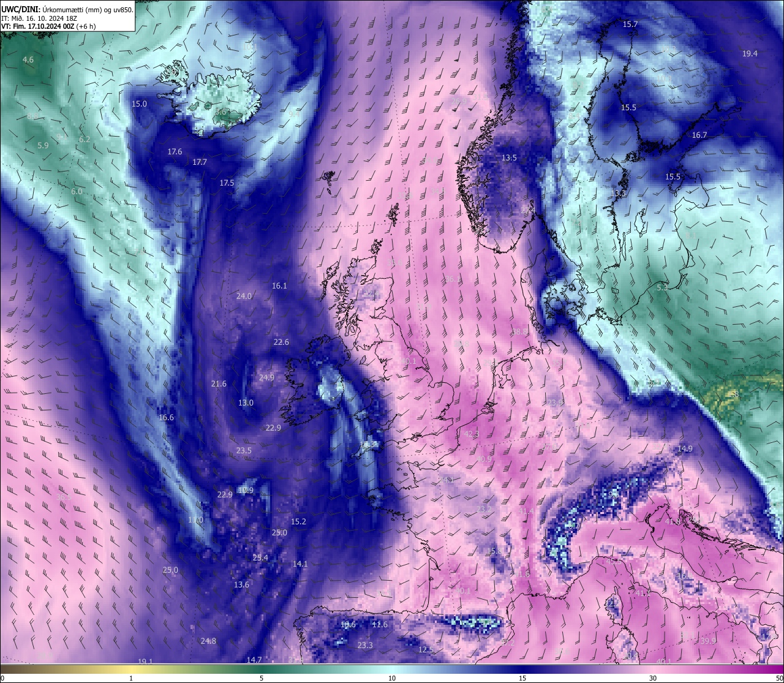Click the 15.2 value label
The width and height of the screenshot is (784, 683).
pyautogui.click(x=298, y=521)
